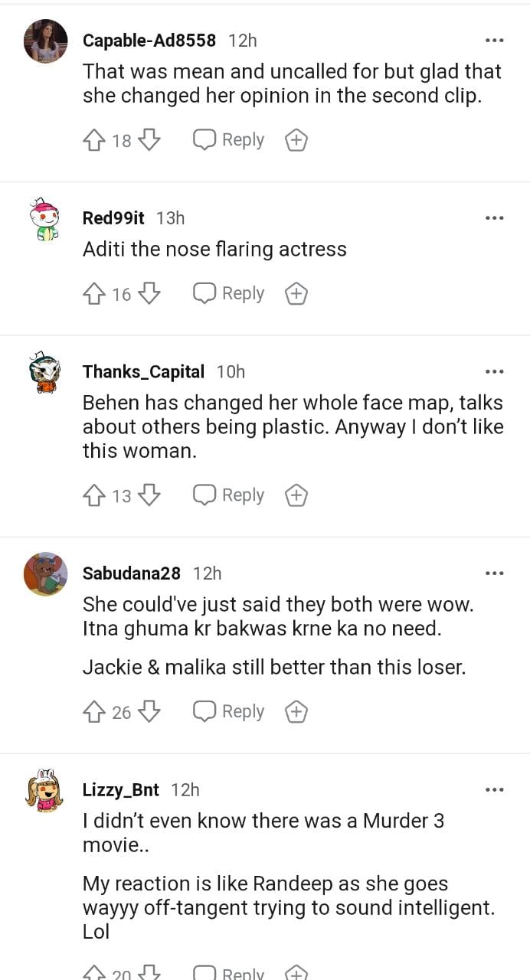Open Red99it's user profile

point(113,218)
